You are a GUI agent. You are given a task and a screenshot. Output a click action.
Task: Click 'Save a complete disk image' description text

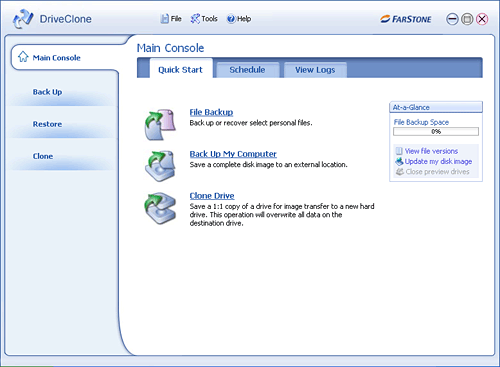click(x=268, y=165)
